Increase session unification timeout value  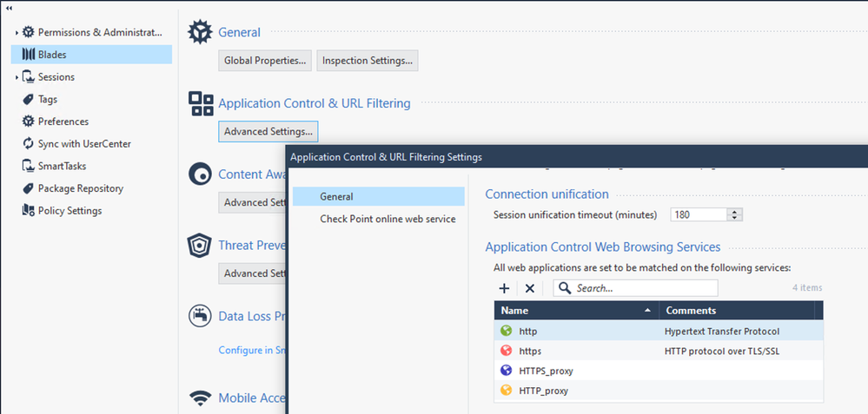[x=734, y=212]
